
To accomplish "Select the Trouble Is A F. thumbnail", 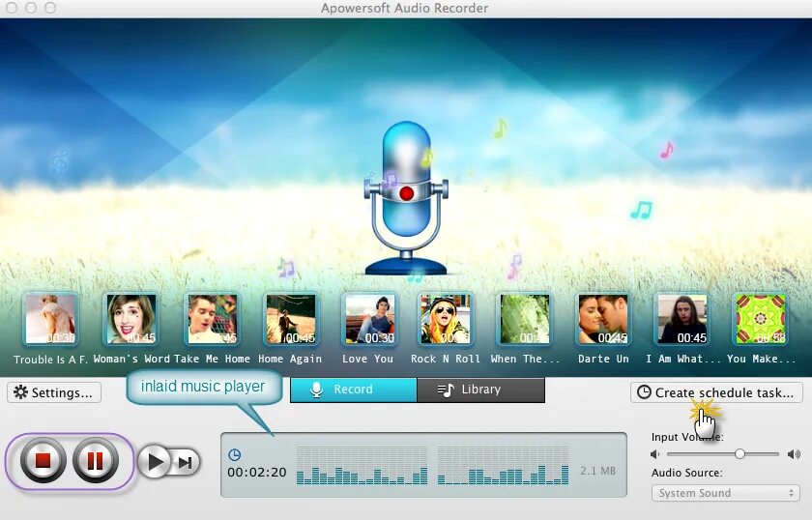I will [50, 319].
